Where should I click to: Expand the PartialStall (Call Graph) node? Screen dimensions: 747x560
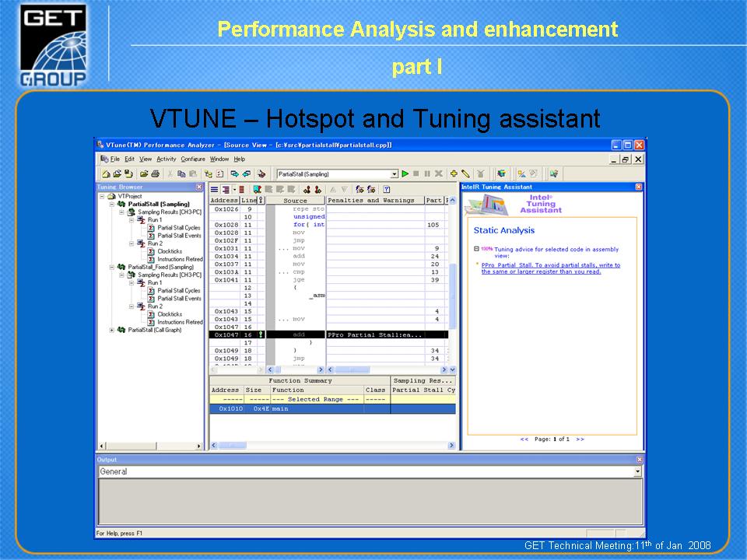click(x=112, y=330)
